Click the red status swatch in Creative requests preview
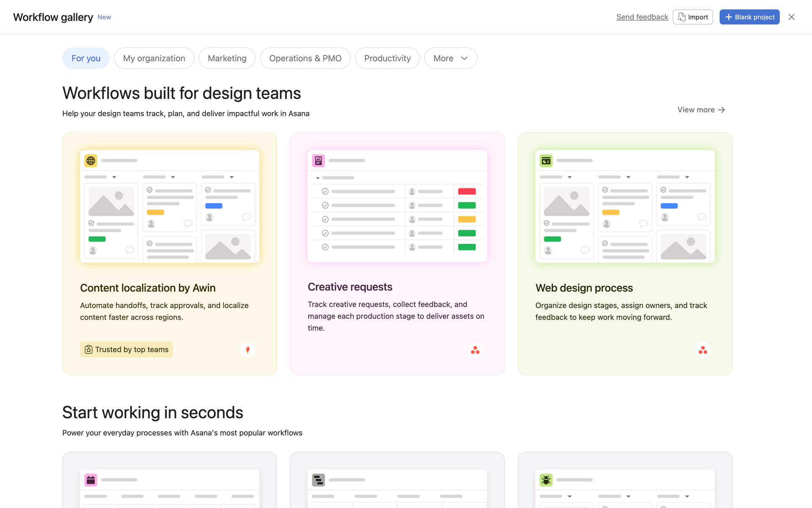812x508 pixels. pyautogui.click(x=467, y=191)
